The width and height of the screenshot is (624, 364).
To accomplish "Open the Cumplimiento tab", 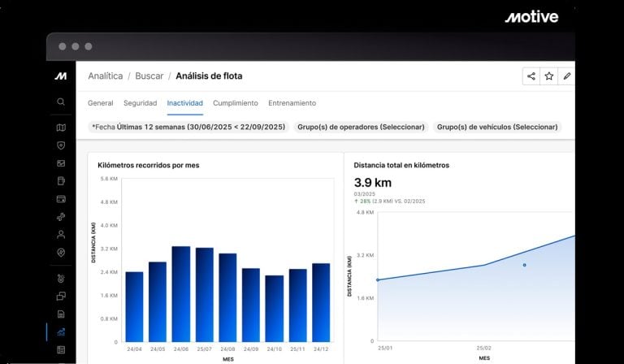I will coord(236,103).
